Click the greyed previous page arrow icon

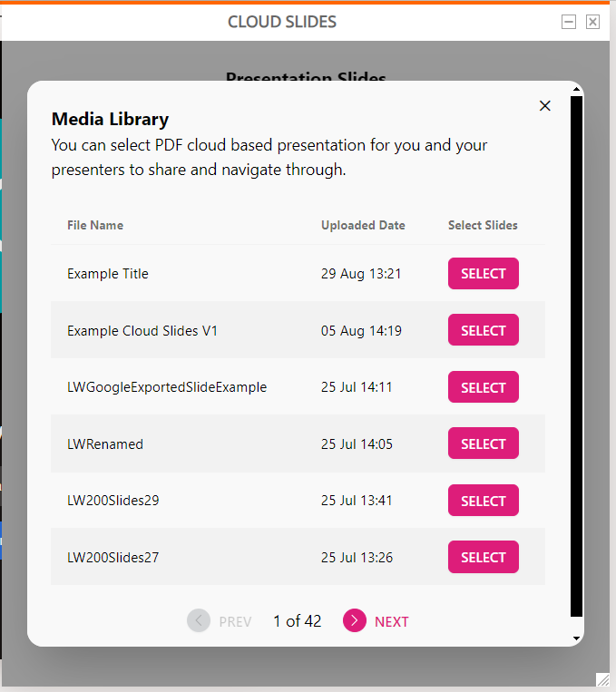click(199, 620)
